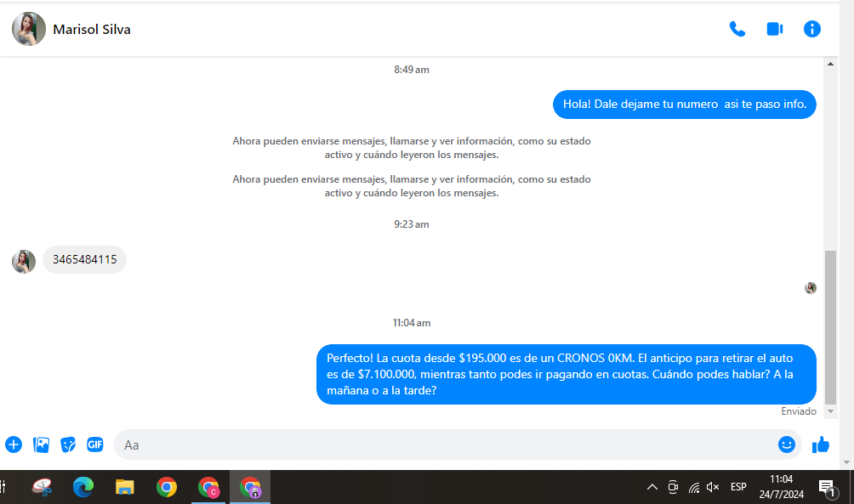
Task: Click the 8:49 am timestamp
Action: (412, 70)
